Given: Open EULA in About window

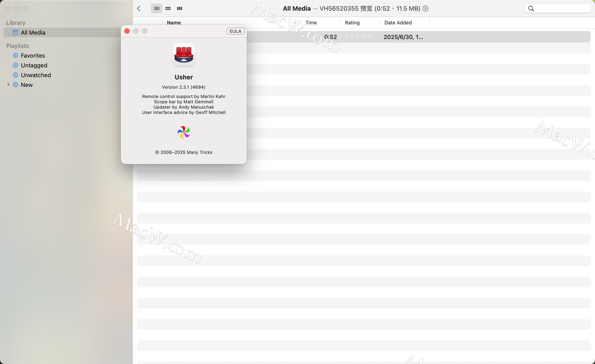Looking at the screenshot, I should pyautogui.click(x=235, y=31).
